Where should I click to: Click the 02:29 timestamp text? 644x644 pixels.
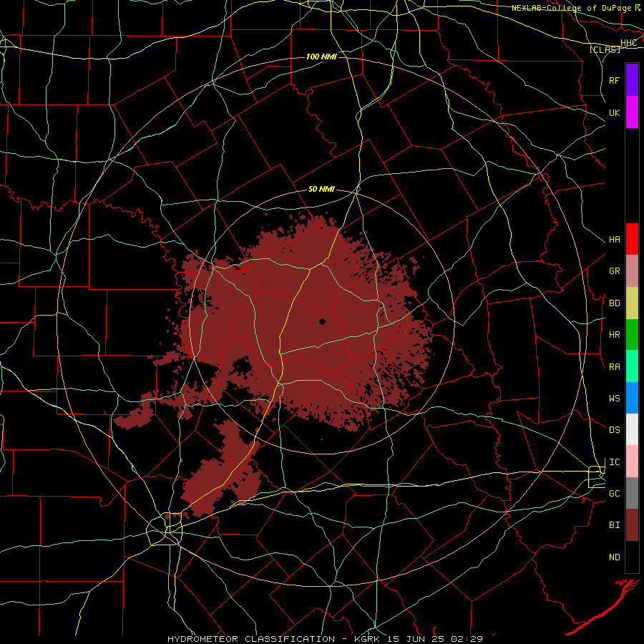(x=466, y=639)
